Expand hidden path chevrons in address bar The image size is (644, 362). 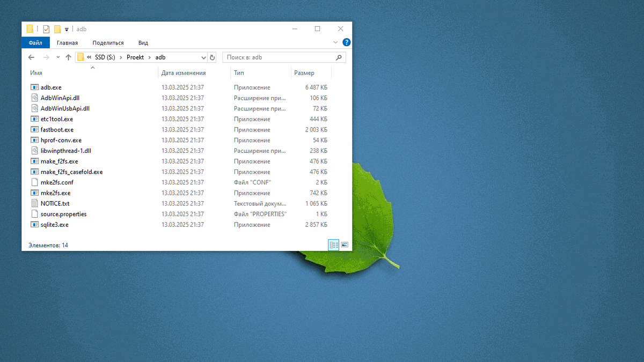(89, 57)
